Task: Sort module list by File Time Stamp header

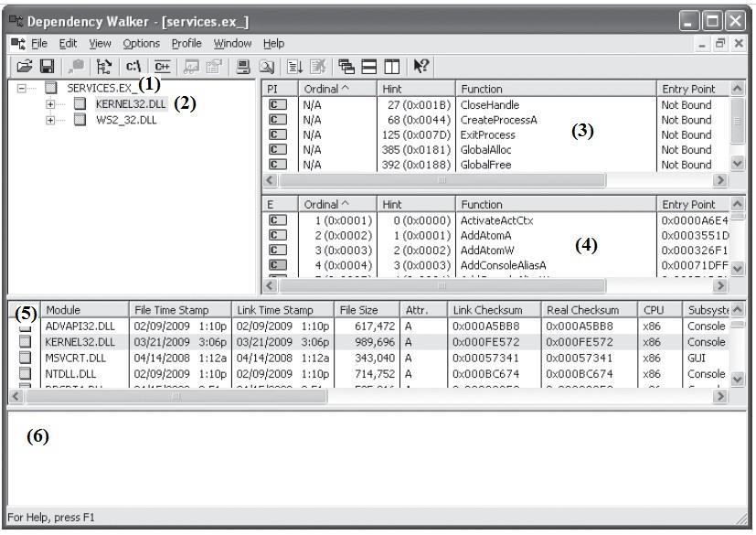Action: [180, 310]
